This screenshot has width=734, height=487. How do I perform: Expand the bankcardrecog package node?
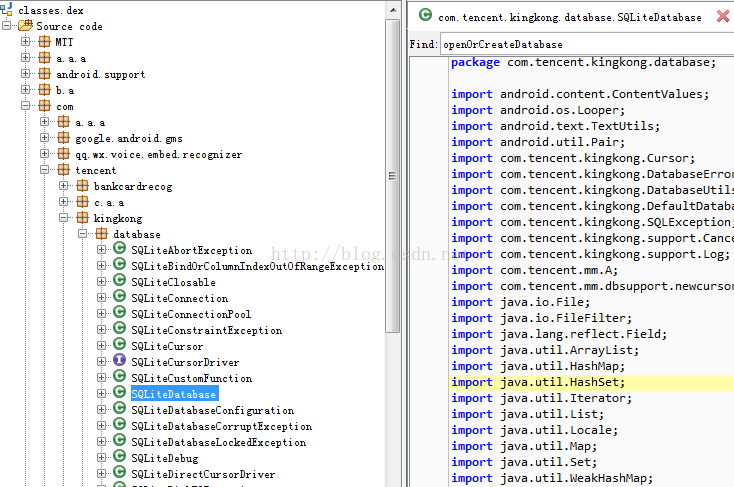point(64,186)
